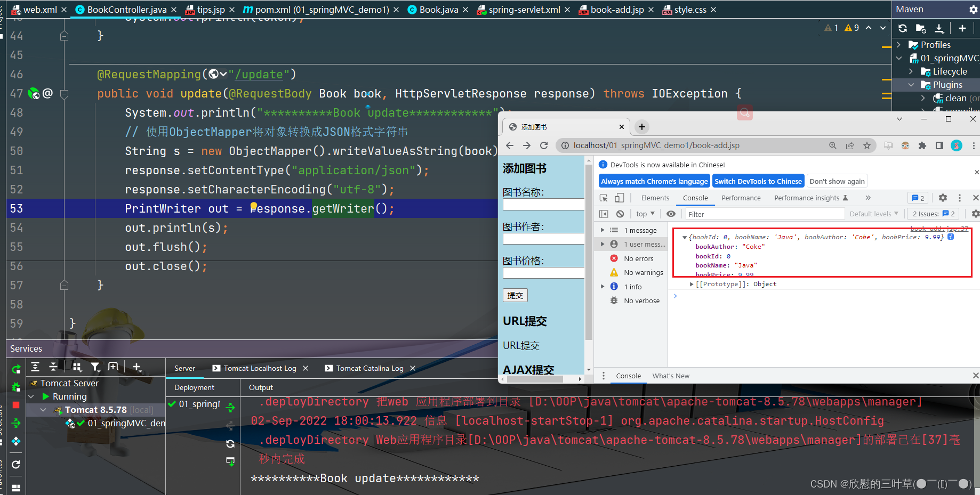Screen dimensions: 980x495
Task: Collapse the Tomcat 8.5.78 node
Action: (x=44, y=410)
